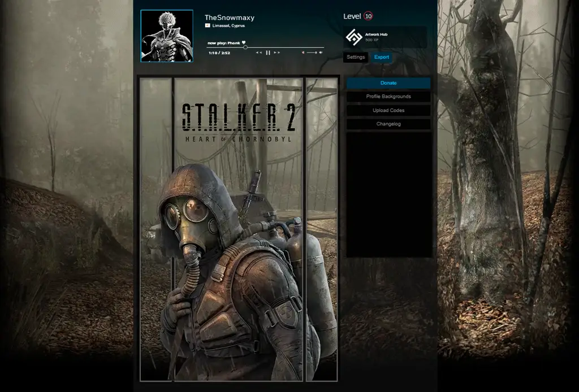Click TheSnowmaxy's profile avatar
Viewport: 579px width, 392px height.
click(x=167, y=35)
